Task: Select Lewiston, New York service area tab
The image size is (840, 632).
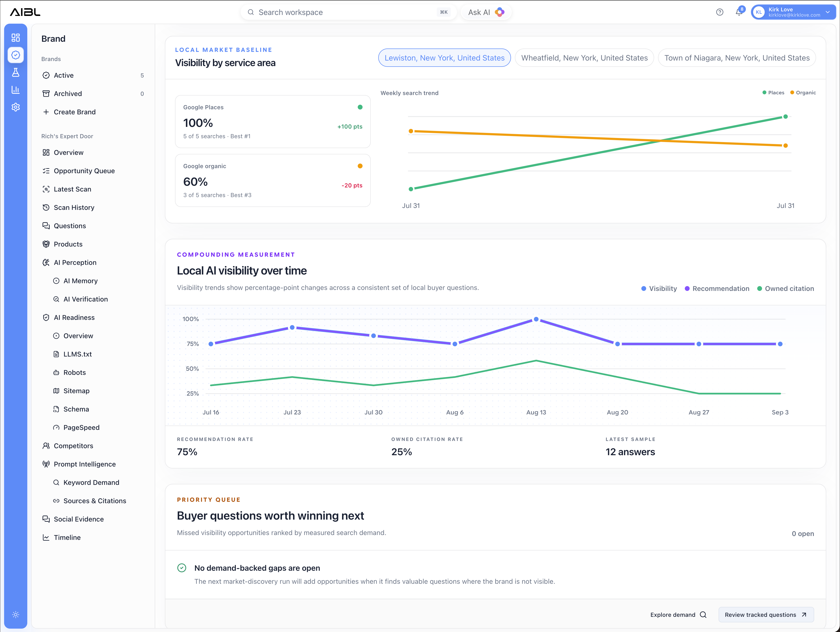Action: [x=444, y=58]
